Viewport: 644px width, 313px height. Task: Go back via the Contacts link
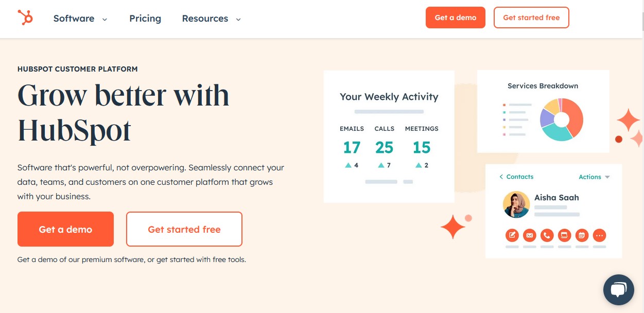point(516,177)
